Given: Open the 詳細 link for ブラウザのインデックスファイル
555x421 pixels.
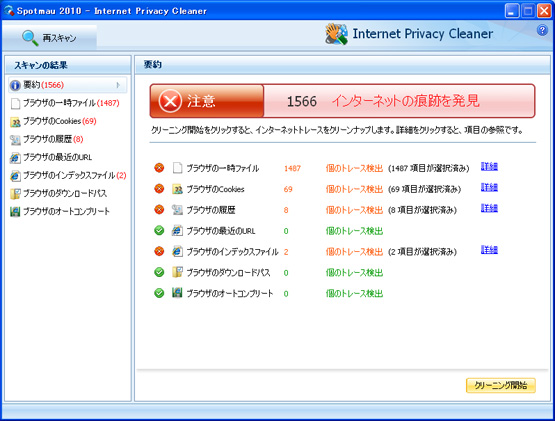Looking at the screenshot, I should pyautogui.click(x=489, y=250).
